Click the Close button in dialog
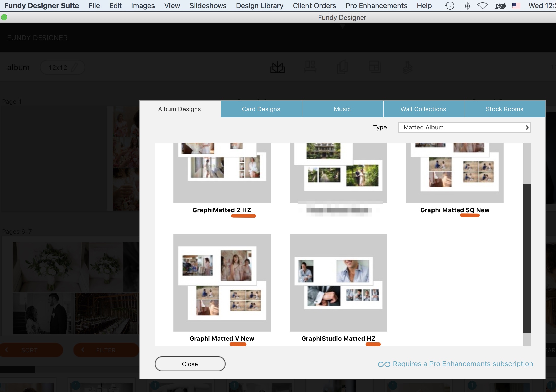Image resolution: width=556 pixels, height=392 pixels. [x=190, y=364]
